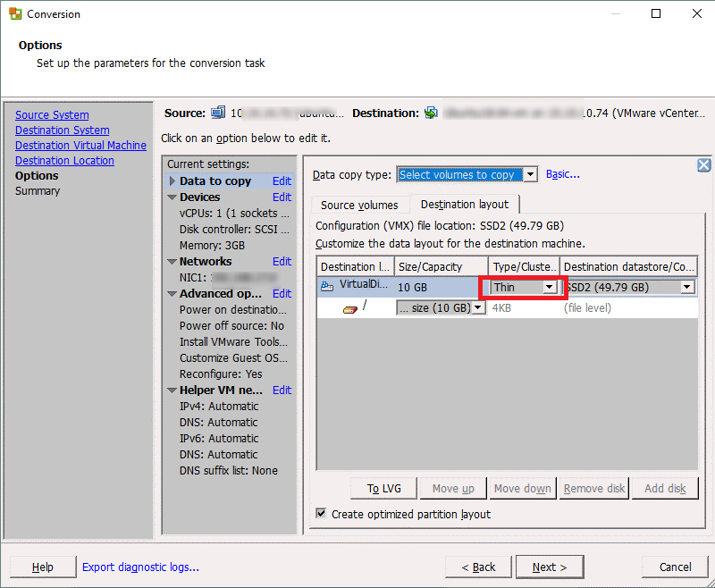Screen dimensions: 715x588
Task: Click the Destination datastore column header
Action: pos(628,266)
